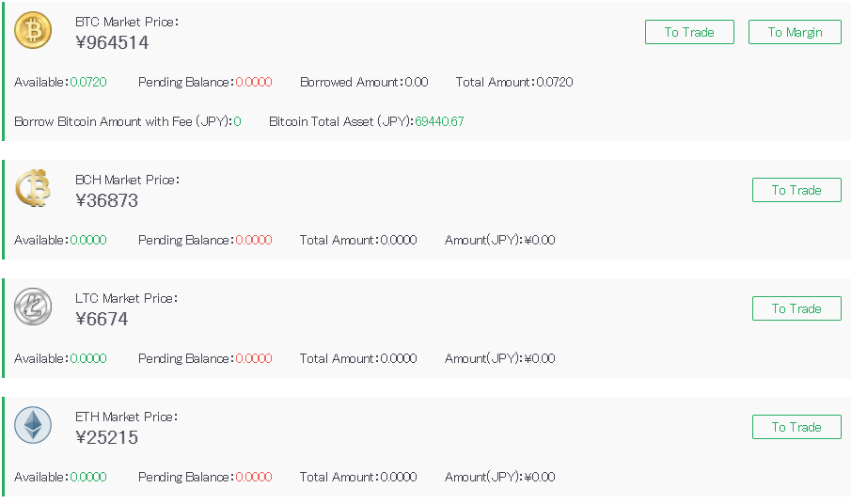Go to trade for LTC
Image resolution: width=867 pixels, height=504 pixels.
click(x=796, y=308)
